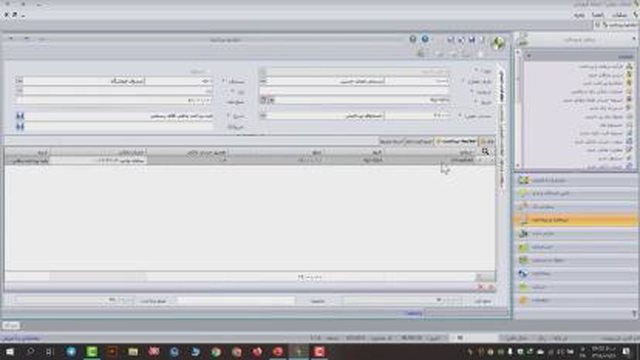Select the yellow highlighted tab above the grid
This screenshot has height=360, width=640.
pos(456,141)
